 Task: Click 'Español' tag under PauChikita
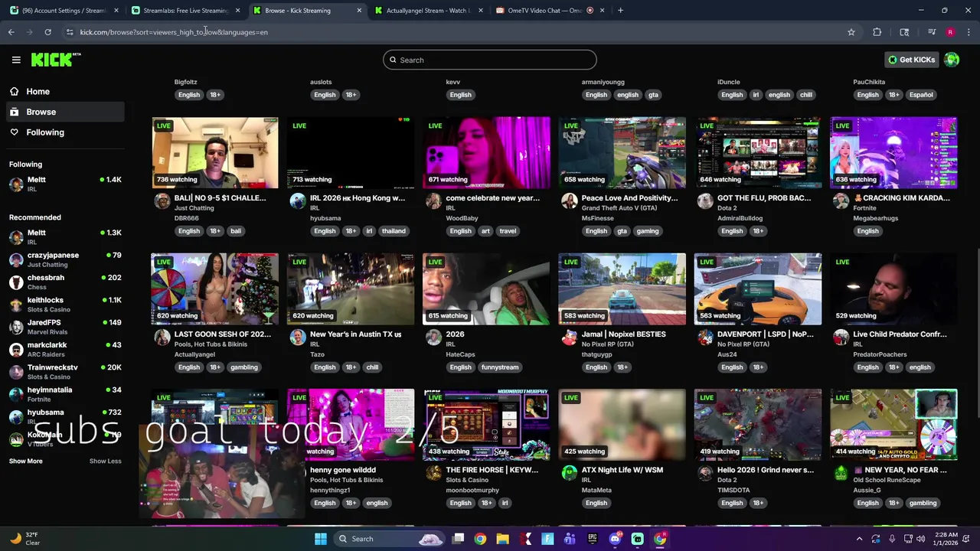click(921, 95)
